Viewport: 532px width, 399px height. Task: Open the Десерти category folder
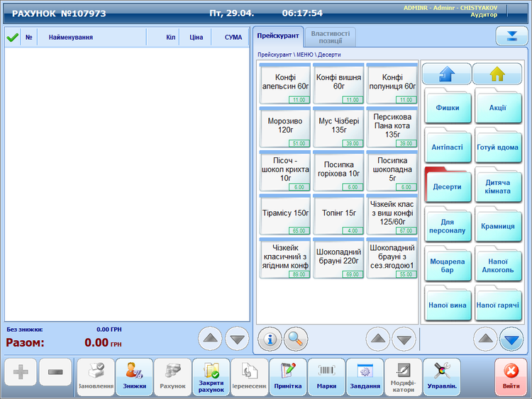coord(447,187)
